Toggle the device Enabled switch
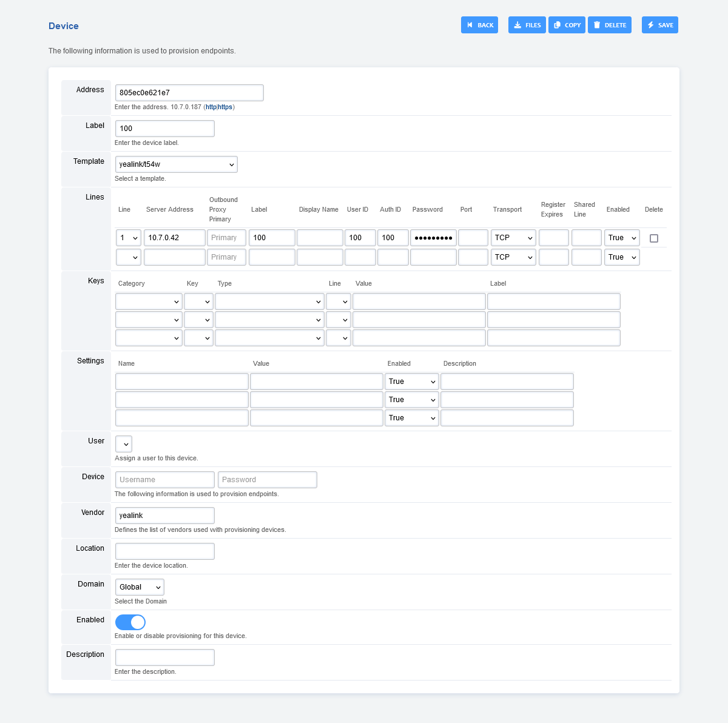 click(x=130, y=622)
